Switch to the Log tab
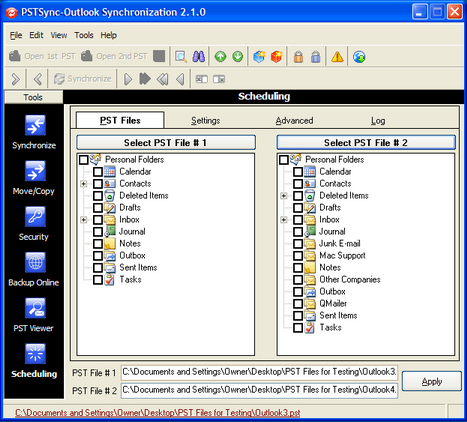467x422 pixels. tap(378, 120)
